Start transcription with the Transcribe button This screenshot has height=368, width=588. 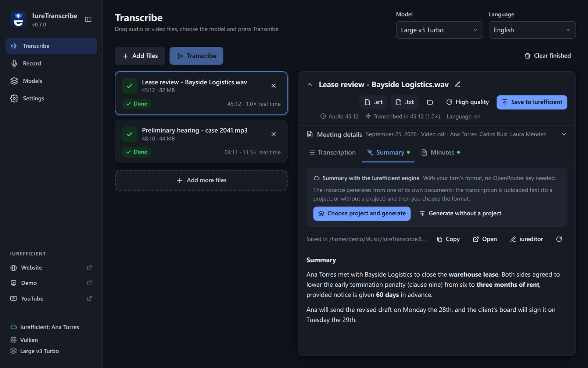pos(196,56)
